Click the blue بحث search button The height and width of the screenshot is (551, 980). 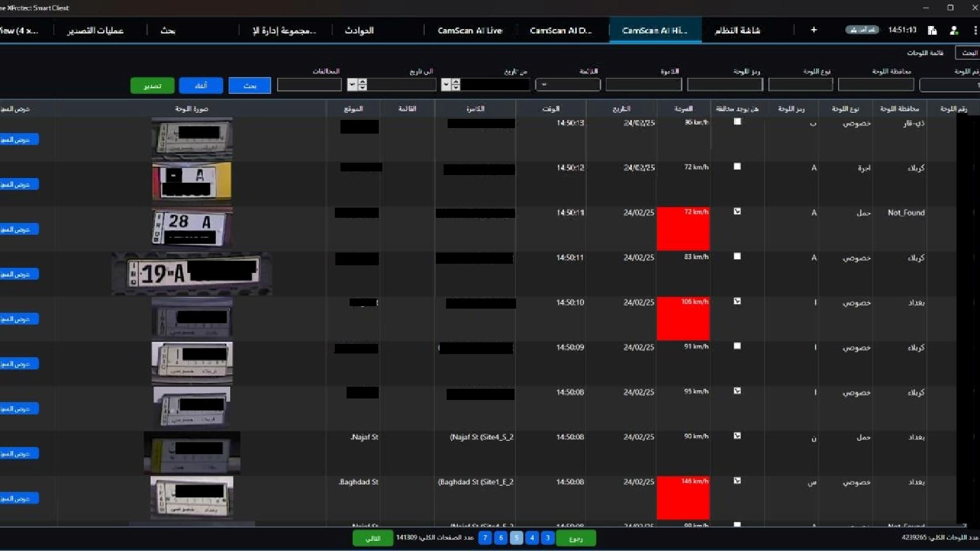pos(250,86)
